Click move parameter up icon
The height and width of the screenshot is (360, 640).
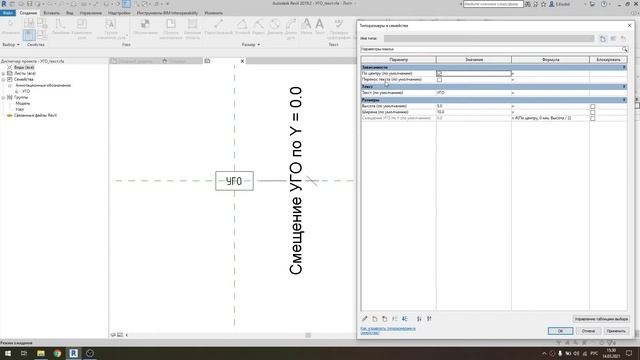(395, 319)
